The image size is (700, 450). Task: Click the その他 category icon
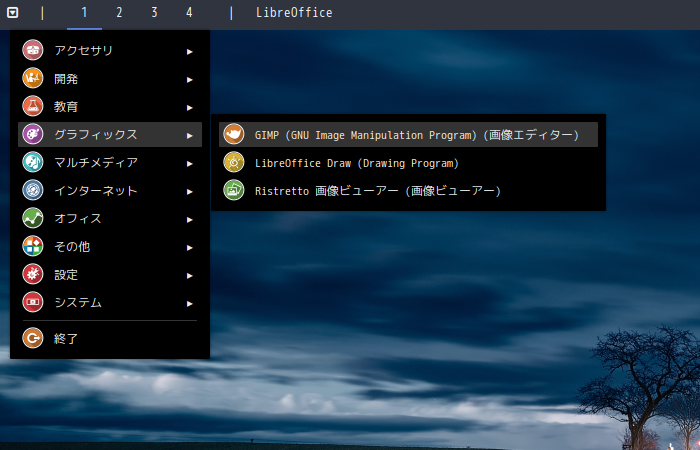tap(33, 246)
